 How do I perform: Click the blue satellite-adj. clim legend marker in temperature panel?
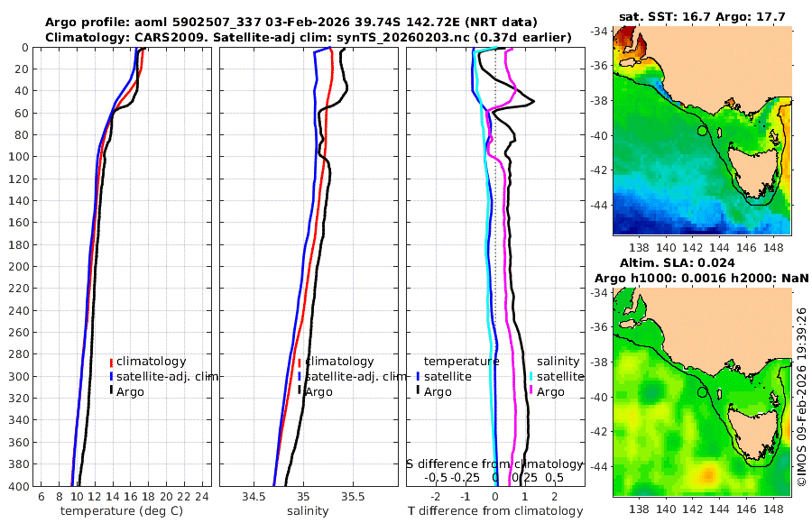pyautogui.click(x=111, y=376)
